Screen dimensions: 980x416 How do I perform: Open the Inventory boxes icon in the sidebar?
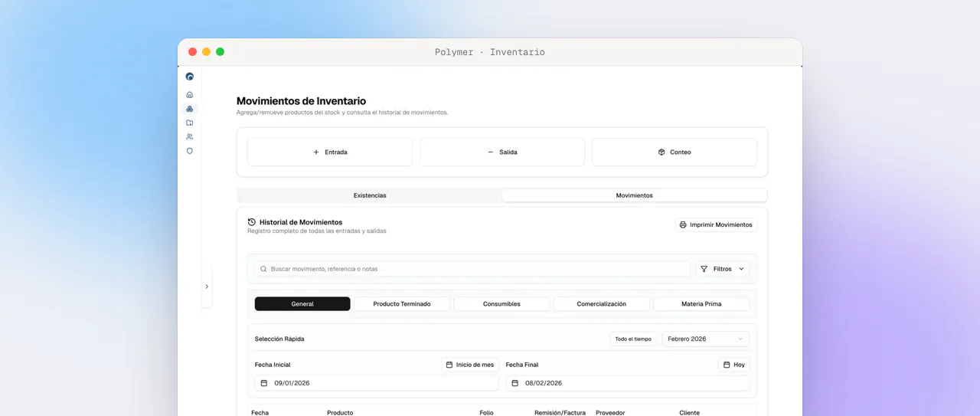190,109
